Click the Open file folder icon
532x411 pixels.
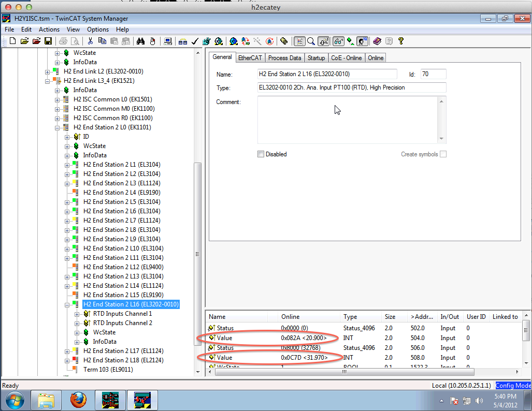(x=24, y=41)
